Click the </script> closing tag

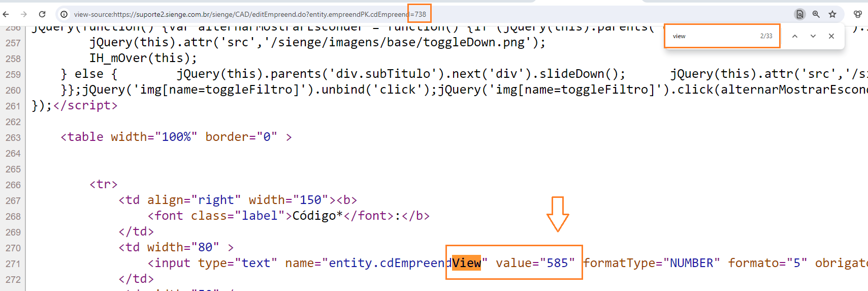(x=85, y=105)
